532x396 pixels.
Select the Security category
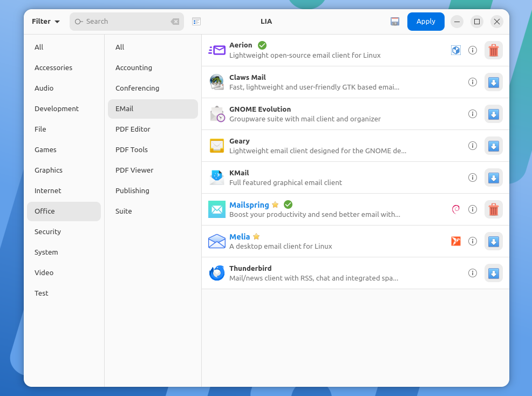(x=64, y=232)
